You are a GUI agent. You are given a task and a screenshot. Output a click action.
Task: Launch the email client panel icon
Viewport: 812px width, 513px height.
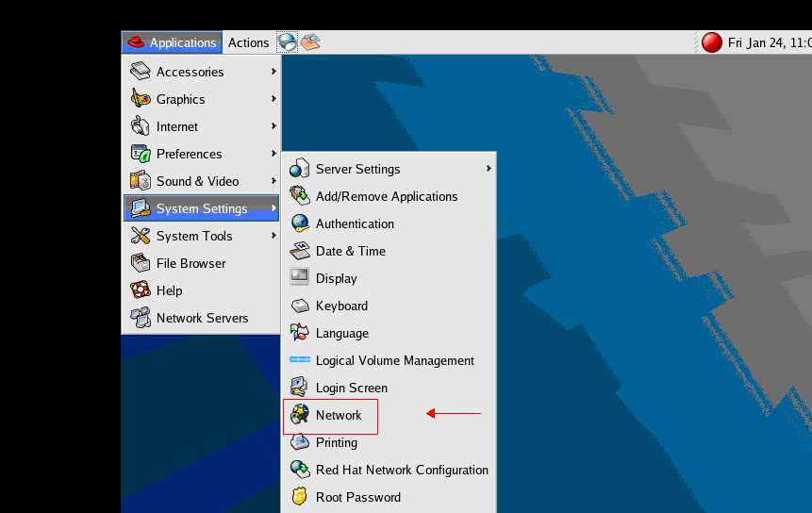click(310, 42)
